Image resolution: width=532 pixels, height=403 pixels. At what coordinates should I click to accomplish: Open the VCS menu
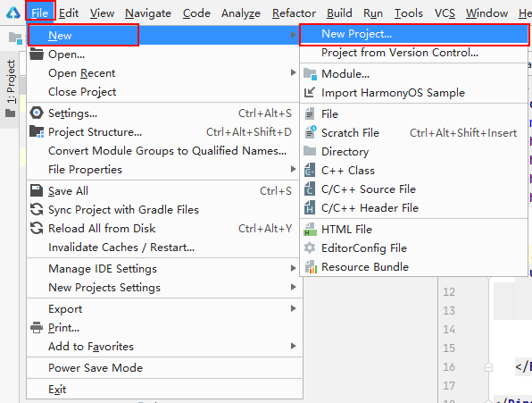tap(445, 13)
